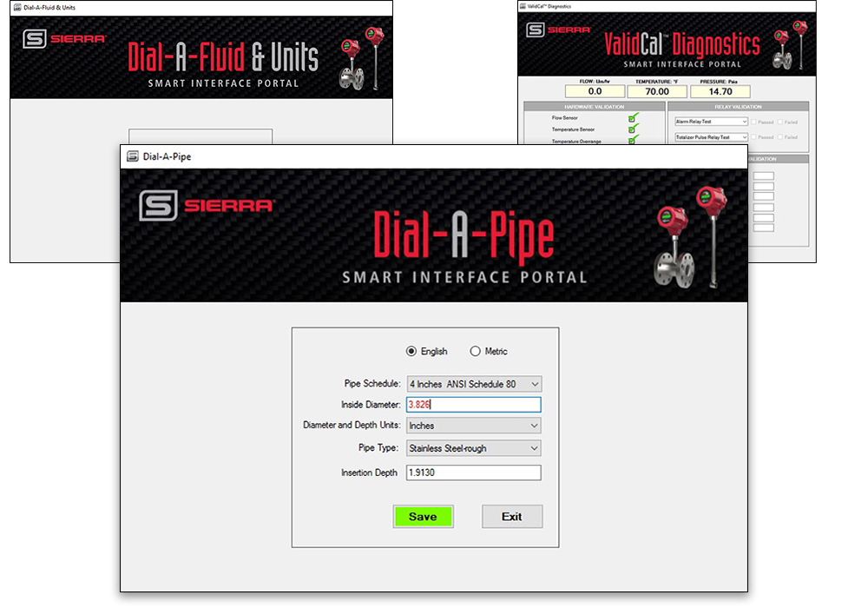Click the PRESSURE value 14.70 readout
This screenshot has height=608, width=868.
tap(720, 91)
